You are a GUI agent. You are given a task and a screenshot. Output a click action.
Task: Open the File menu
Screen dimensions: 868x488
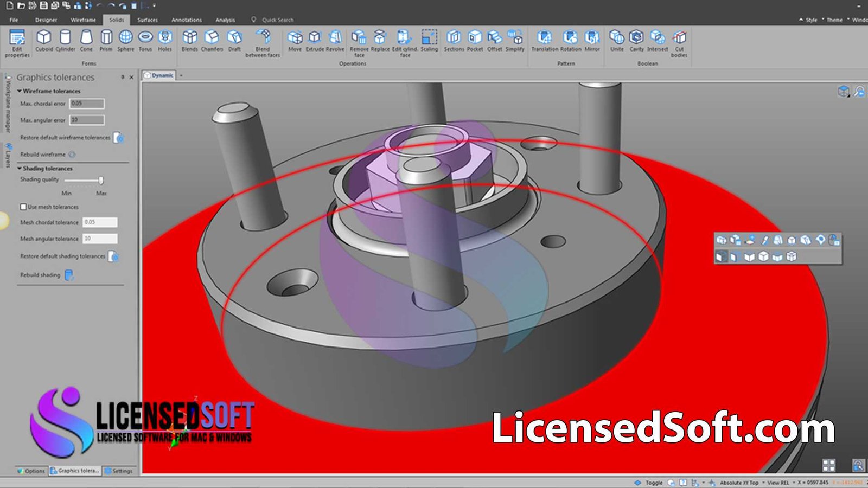point(14,20)
